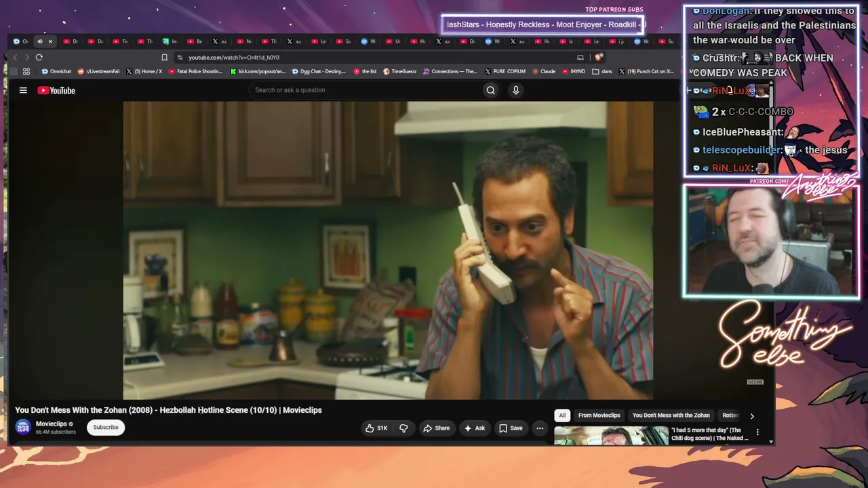868x488 pixels.
Task: Open the Fatal Police Shootin... bookmark
Action: pyautogui.click(x=195, y=71)
